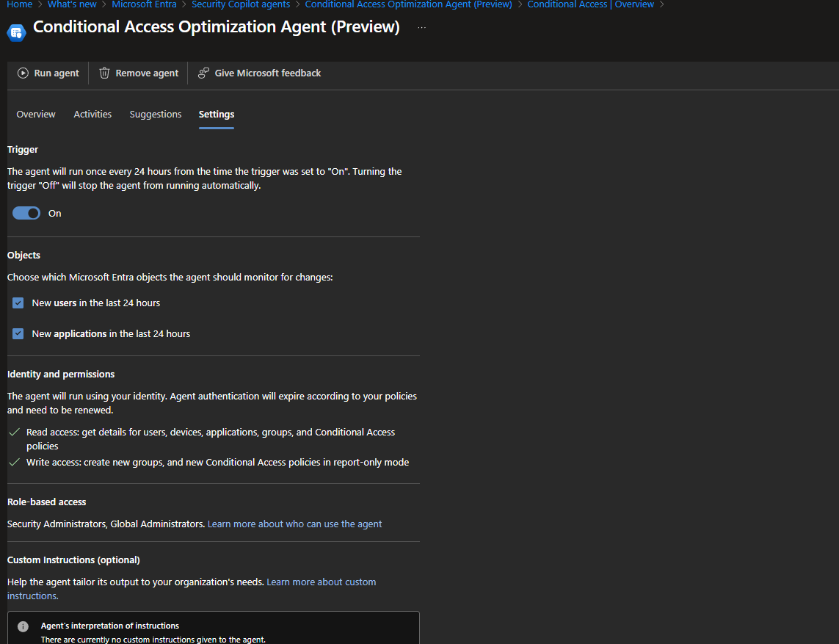The image size is (839, 644).
Task: Select the Suggestions tab
Action: 155,114
